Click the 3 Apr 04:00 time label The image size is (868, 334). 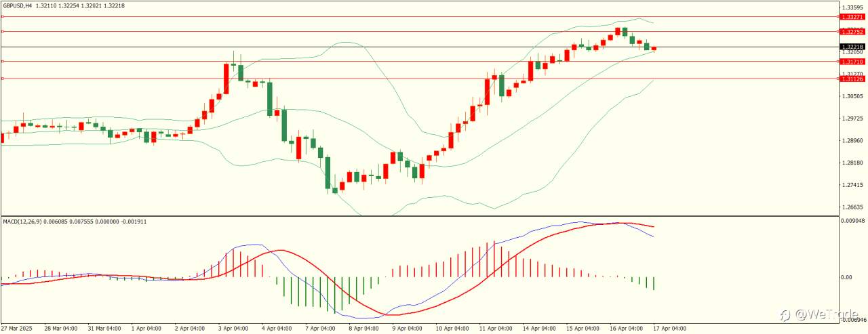tap(233, 329)
